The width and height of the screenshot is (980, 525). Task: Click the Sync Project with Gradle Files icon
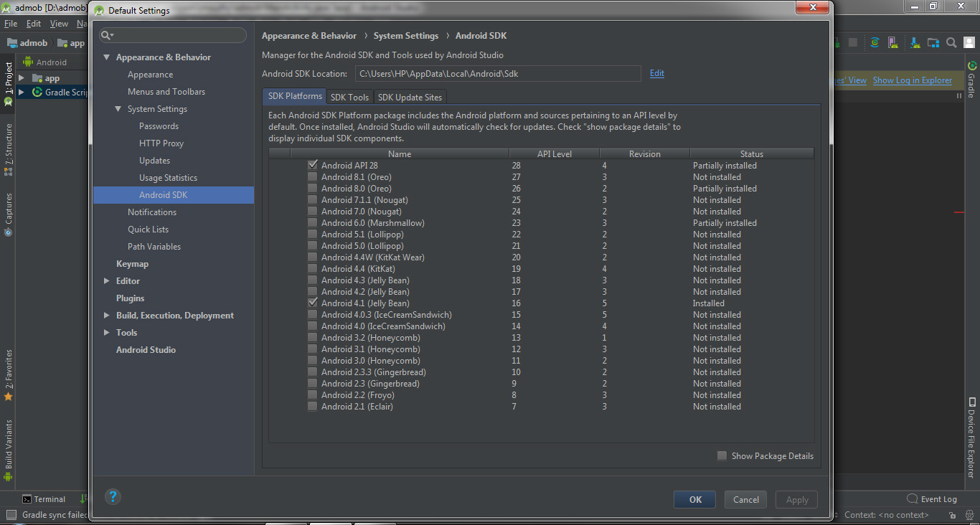tap(875, 42)
